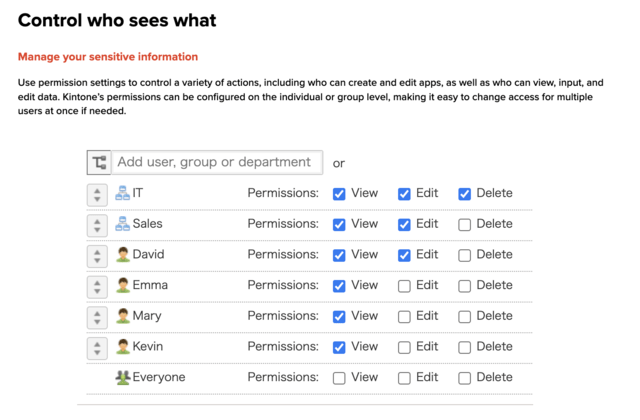Move the IT row using reorder arrows
The width and height of the screenshot is (640, 420).
tap(97, 195)
